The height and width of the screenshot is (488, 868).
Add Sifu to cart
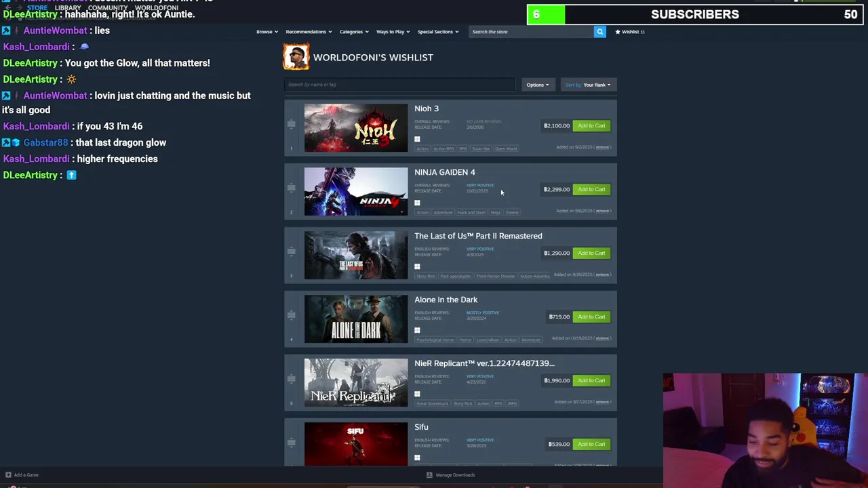coord(591,444)
